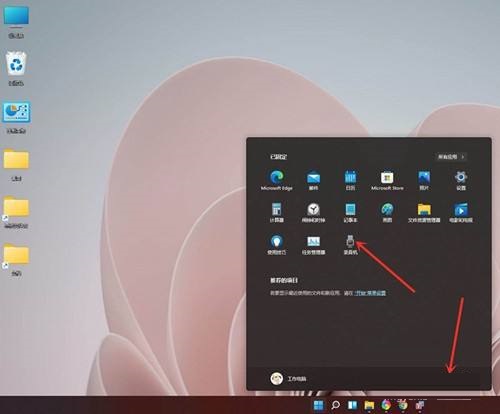Select the desktop folder without shortcut arrow
The height and width of the screenshot is (414, 500).
point(16,165)
